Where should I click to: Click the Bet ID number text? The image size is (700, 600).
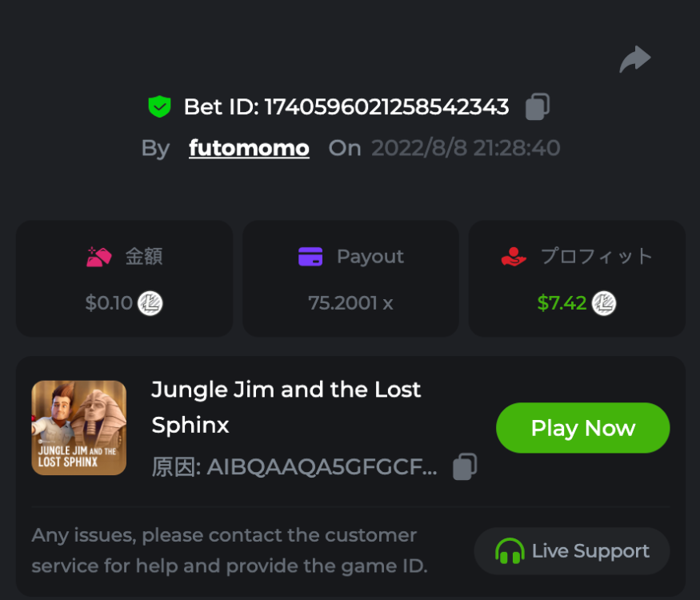(386, 107)
